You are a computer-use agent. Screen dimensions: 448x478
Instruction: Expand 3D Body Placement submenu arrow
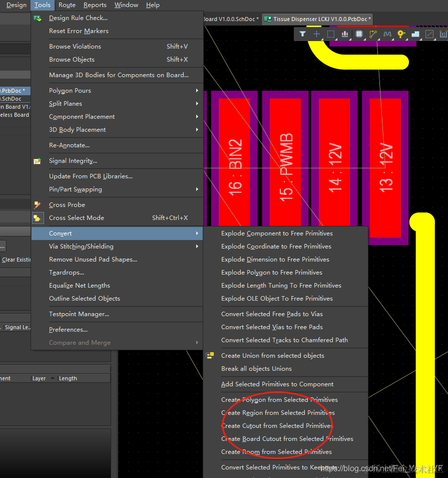[x=197, y=130]
